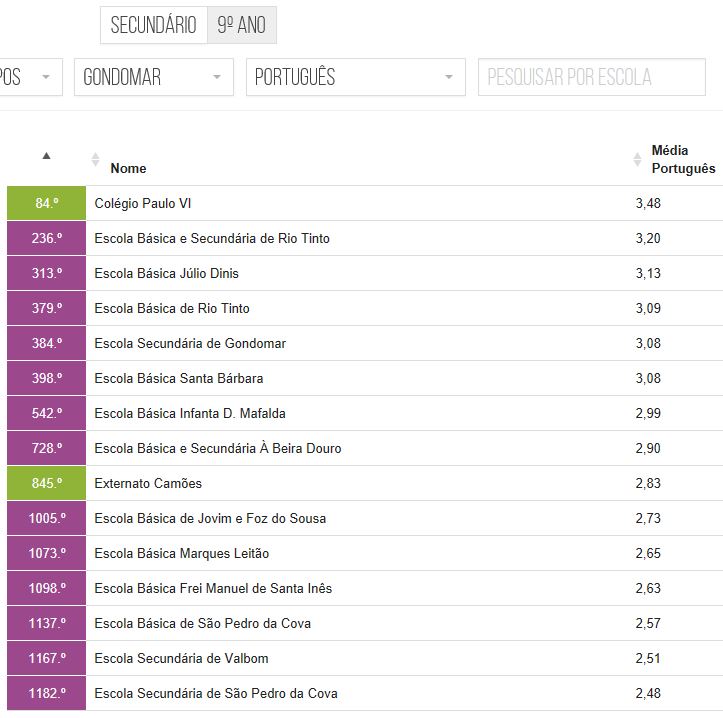Select Escola Básica de Jovim e Foz do Sousa
Image resolution: width=723 pixels, height=718 pixels.
click(x=365, y=518)
